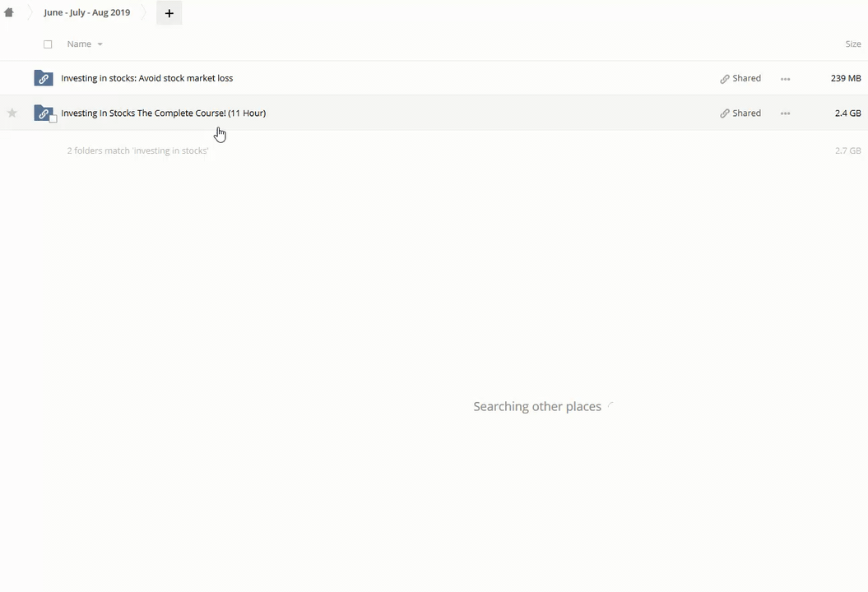
Task: Click Shared label on Avoid stock market loss
Action: [x=746, y=79]
